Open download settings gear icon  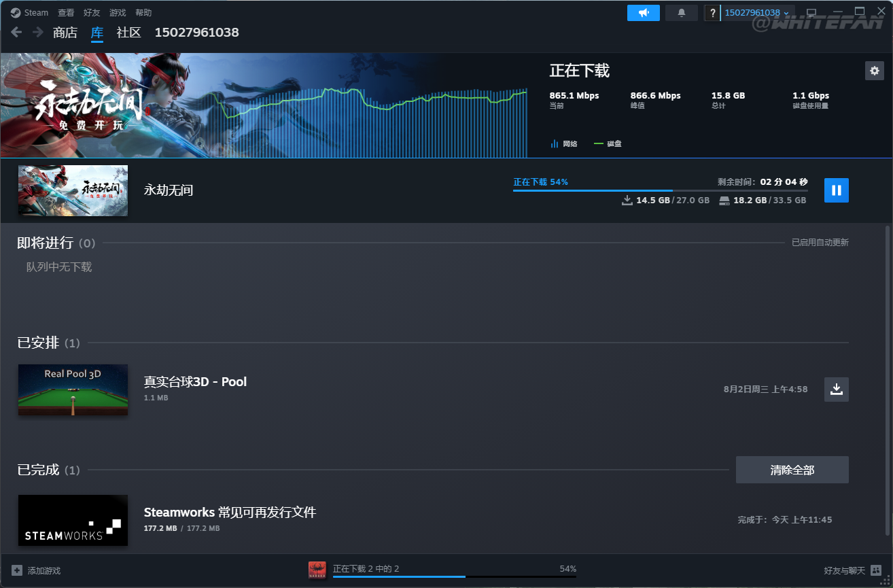(875, 70)
